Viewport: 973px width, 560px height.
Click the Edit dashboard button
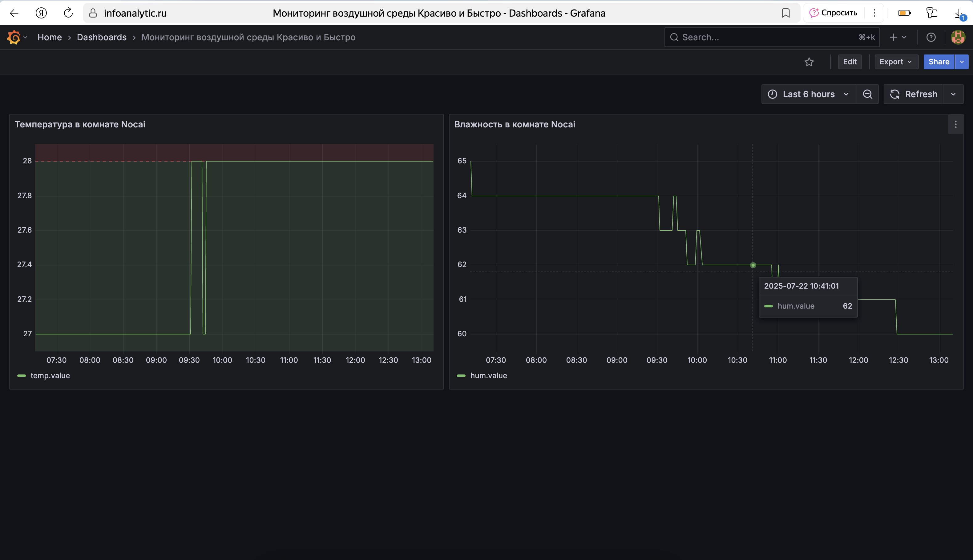click(x=850, y=62)
